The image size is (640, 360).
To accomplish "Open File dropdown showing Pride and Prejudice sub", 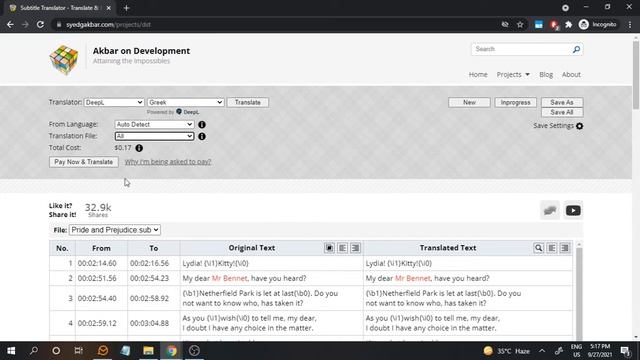I will tap(115, 230).
